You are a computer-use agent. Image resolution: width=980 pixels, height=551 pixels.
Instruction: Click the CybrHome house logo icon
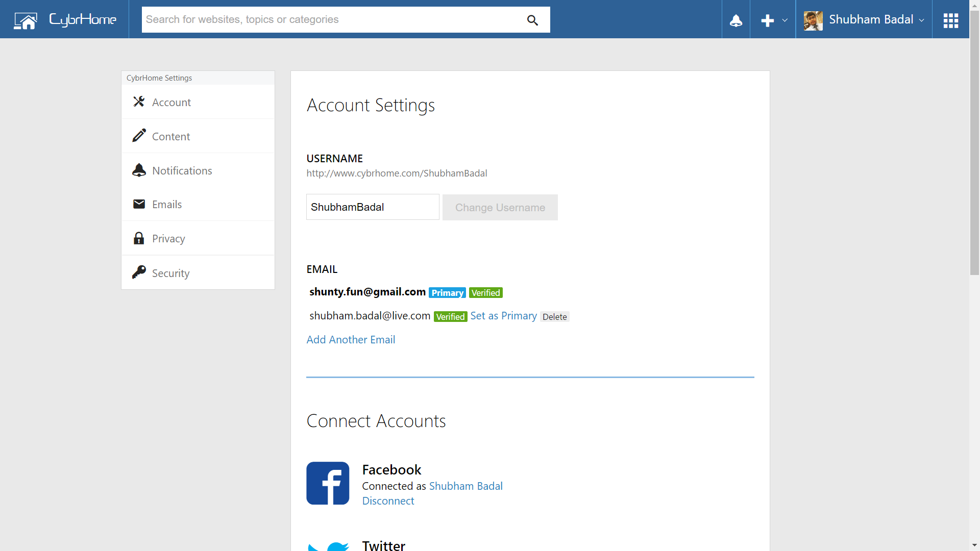click(x=26, y=20)
